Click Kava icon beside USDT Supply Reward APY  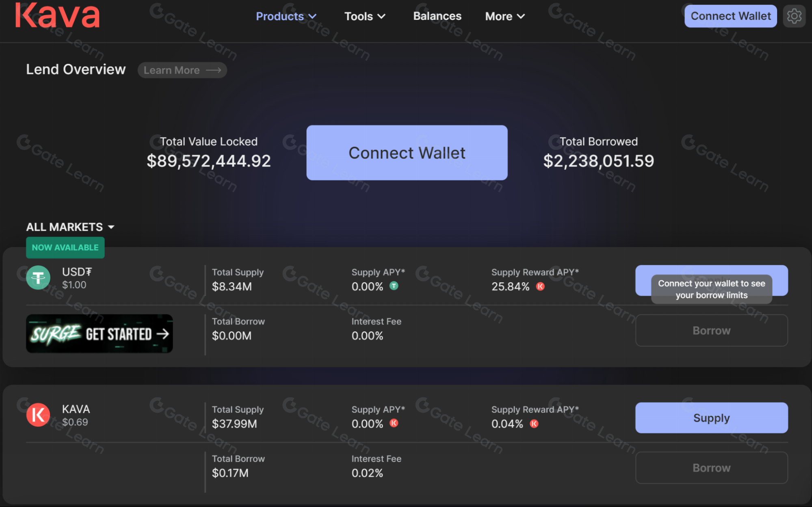[x=540, y=286]
